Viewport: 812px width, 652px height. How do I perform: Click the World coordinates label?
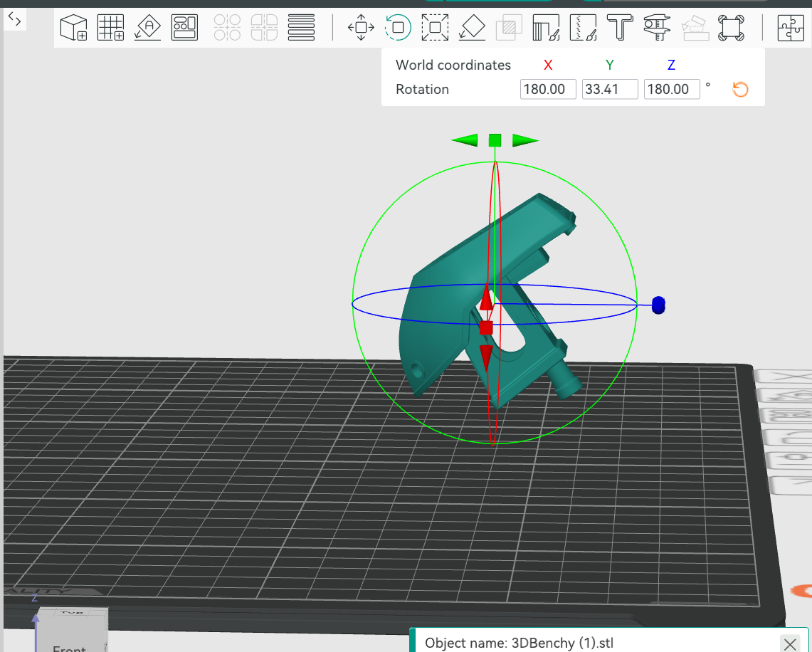pos(453,65)
